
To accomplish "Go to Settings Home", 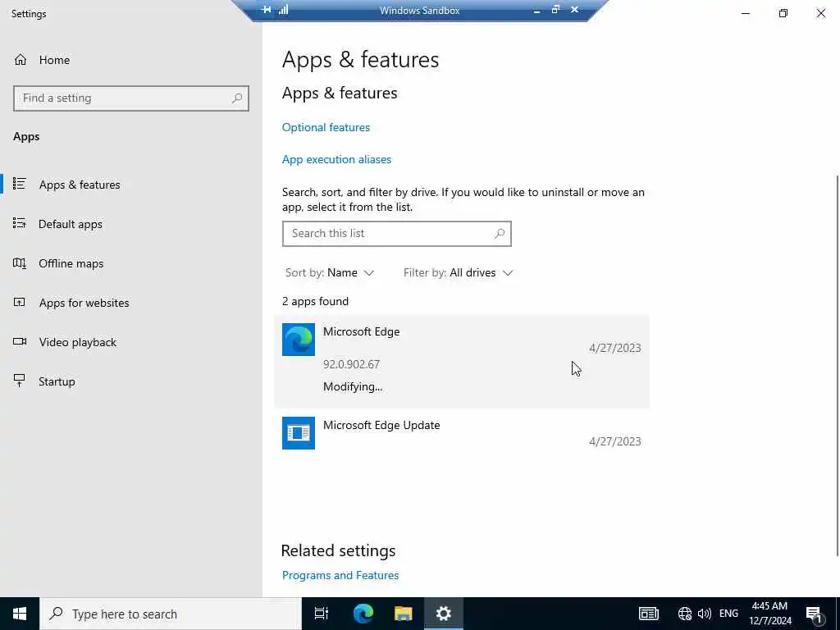I will click(x=42, y=60).
